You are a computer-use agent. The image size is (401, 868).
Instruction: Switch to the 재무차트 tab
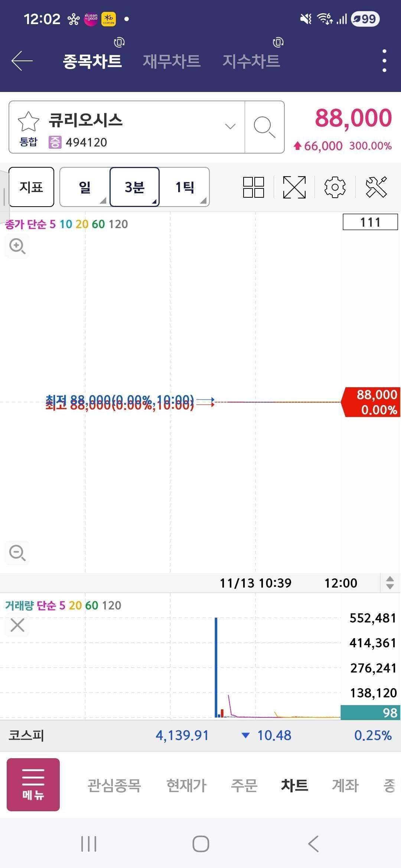[x=172, y=61]
